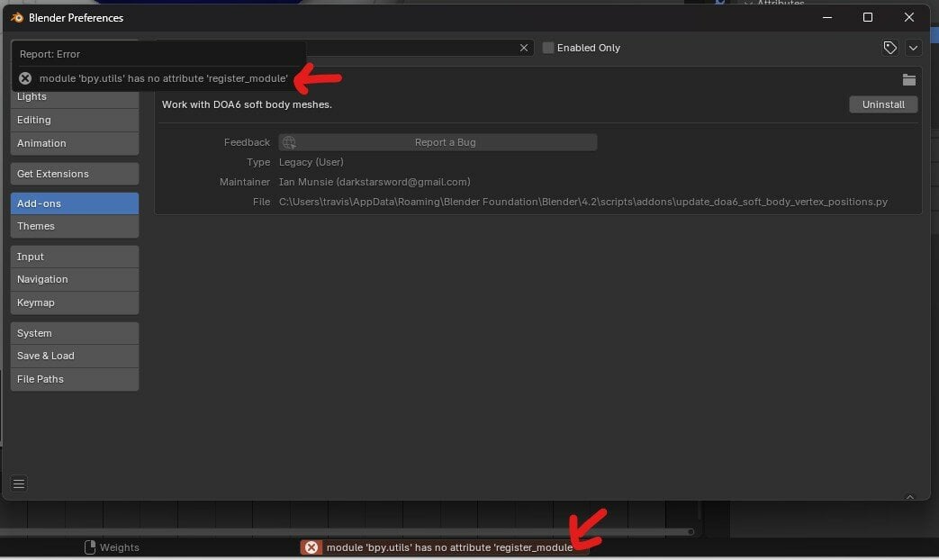Open the Keymap preferences section
Image resolution: width=939 pixels, height=560 pixels.
[74, 303]
